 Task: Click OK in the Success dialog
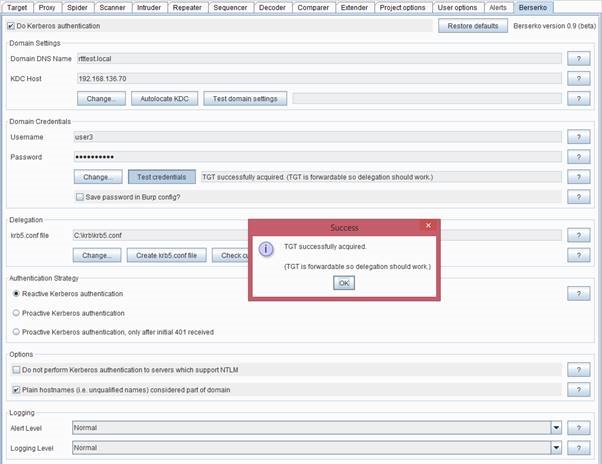[x=343, y=283]
